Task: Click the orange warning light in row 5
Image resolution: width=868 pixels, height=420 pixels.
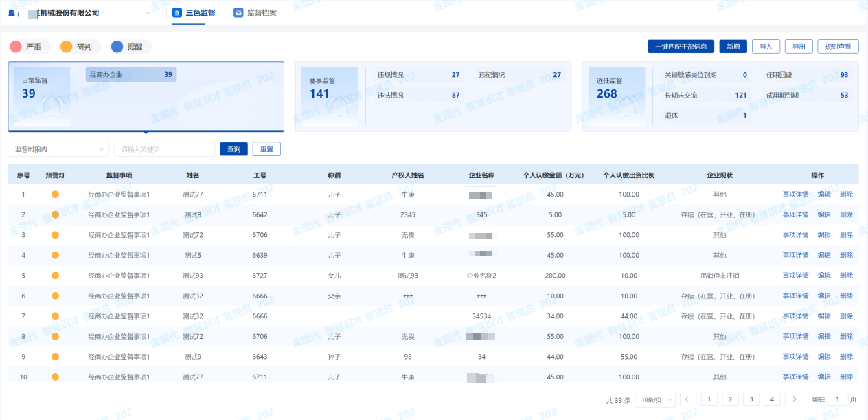Action: (x=55, y=276)
